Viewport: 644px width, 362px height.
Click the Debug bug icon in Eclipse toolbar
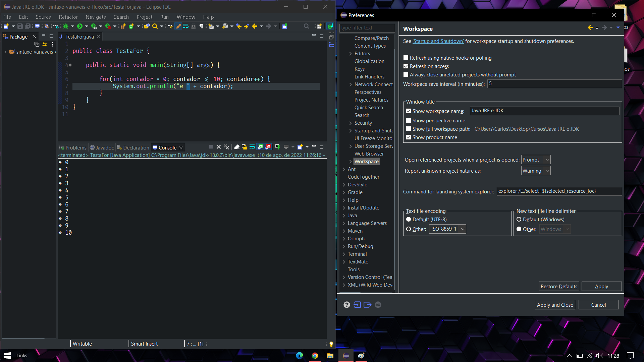pyautogui.click(x=66, y=26)
